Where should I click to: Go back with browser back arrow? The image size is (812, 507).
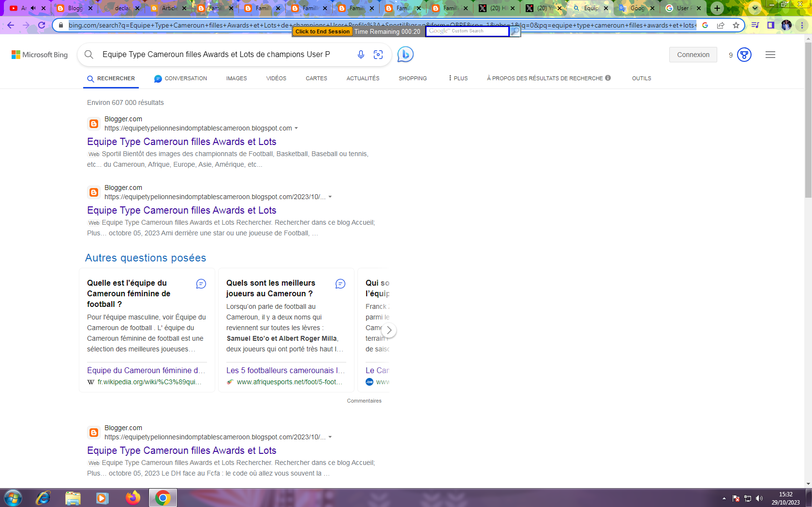click(11, 25)
